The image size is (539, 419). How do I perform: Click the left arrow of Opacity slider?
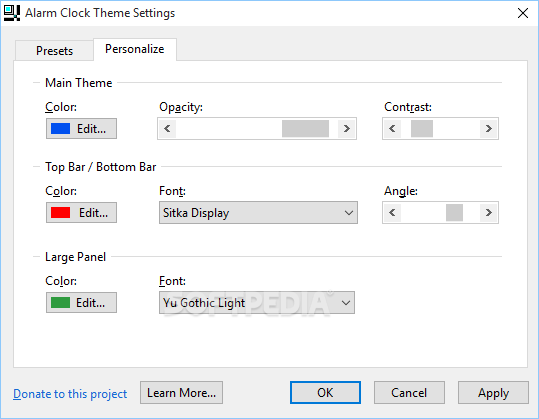click(x=167, y=129)
